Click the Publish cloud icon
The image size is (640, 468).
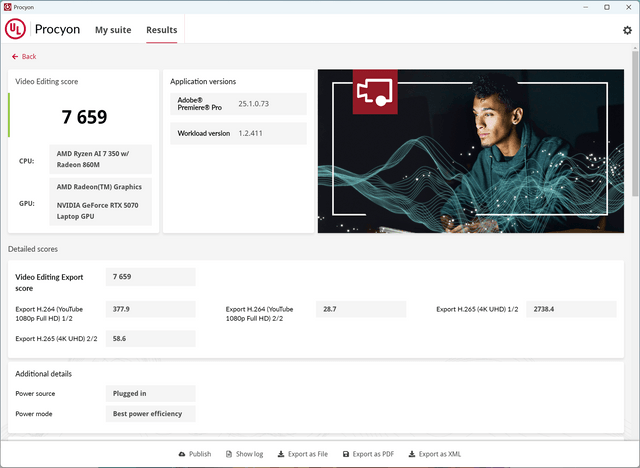182,454
